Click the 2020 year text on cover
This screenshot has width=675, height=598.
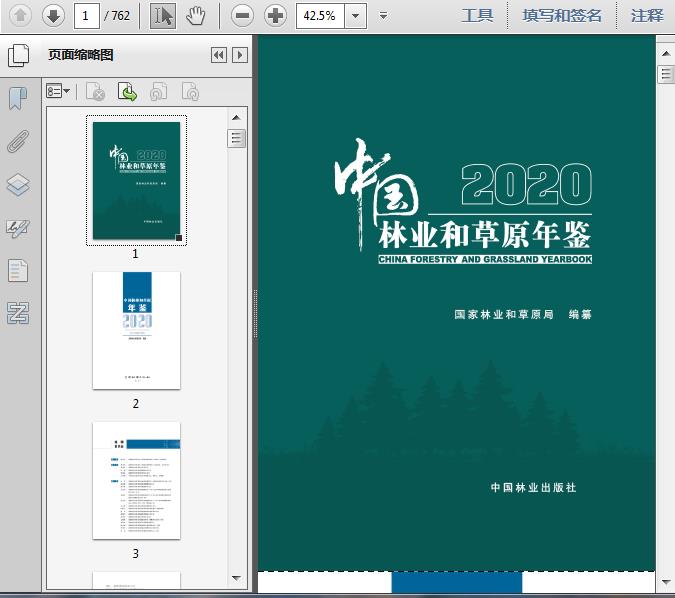(x=527, y=184)
